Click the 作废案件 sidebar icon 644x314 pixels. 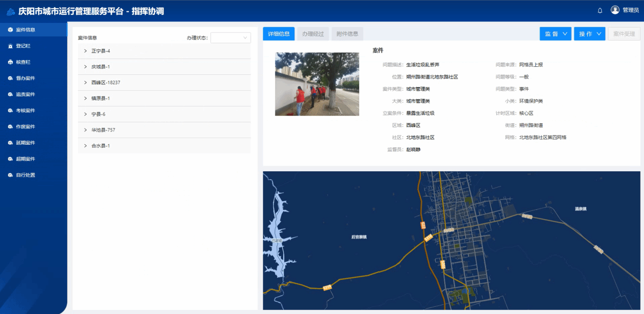(10, 126)
